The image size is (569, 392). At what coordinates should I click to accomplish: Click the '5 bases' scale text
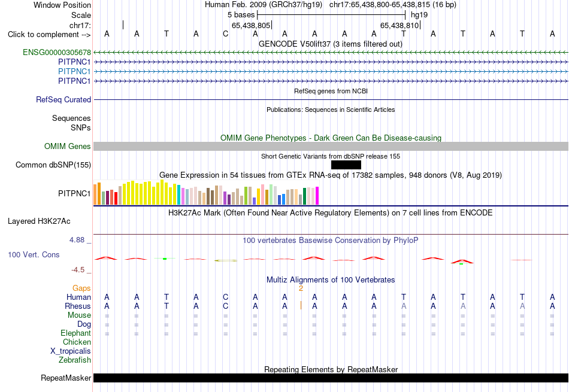[x=241, y=15]
